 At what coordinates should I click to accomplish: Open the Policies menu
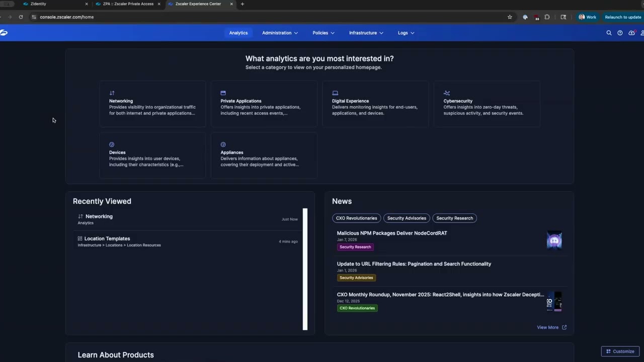pyautogui.click(x=324, y=33)
